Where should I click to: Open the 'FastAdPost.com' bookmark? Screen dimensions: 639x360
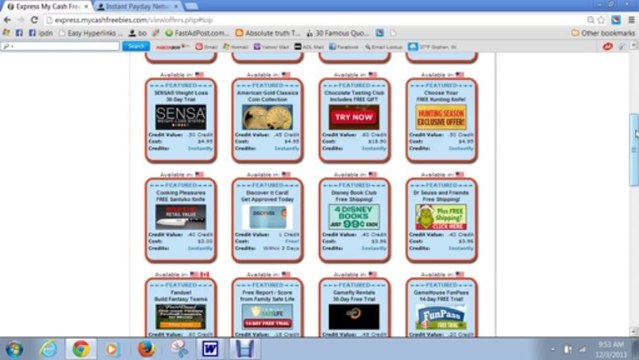[x=197, y=33]
